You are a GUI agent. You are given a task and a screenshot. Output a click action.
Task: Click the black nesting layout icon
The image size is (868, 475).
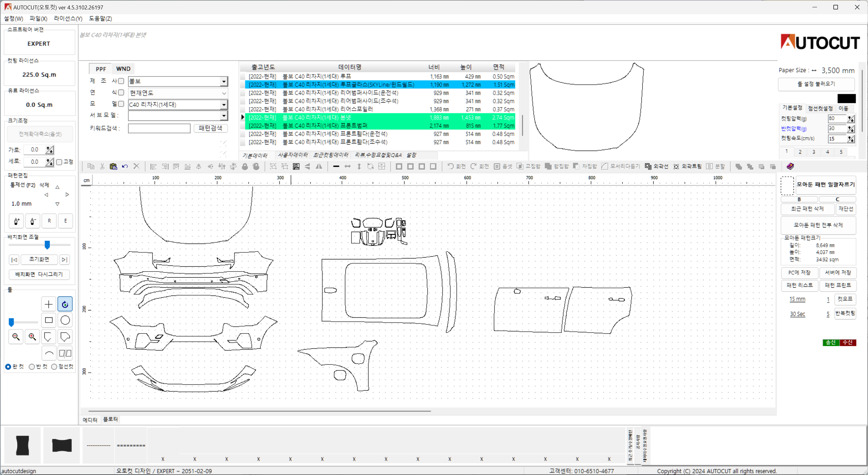[x=296, y=166]
